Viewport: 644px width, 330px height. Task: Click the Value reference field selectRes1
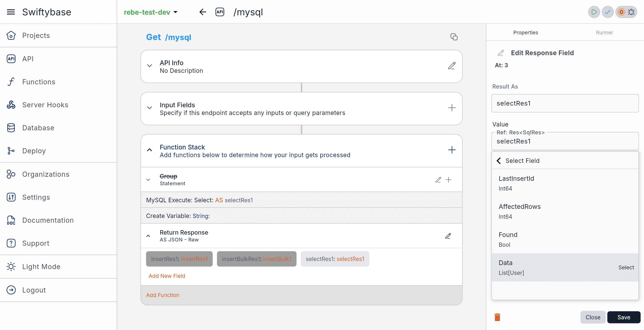click(565, 141)
